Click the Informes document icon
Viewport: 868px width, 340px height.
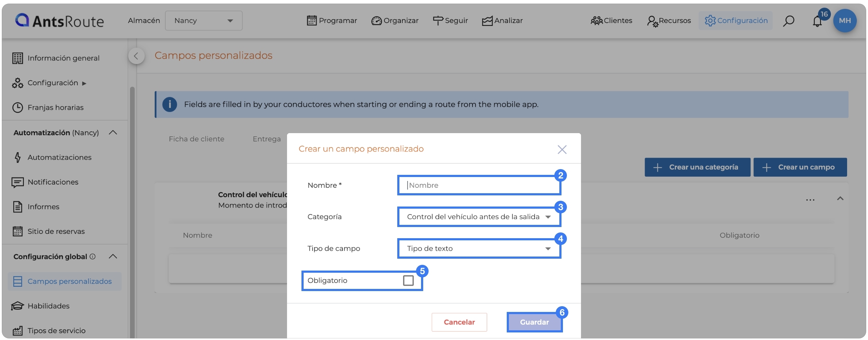[x=17, y=207]
